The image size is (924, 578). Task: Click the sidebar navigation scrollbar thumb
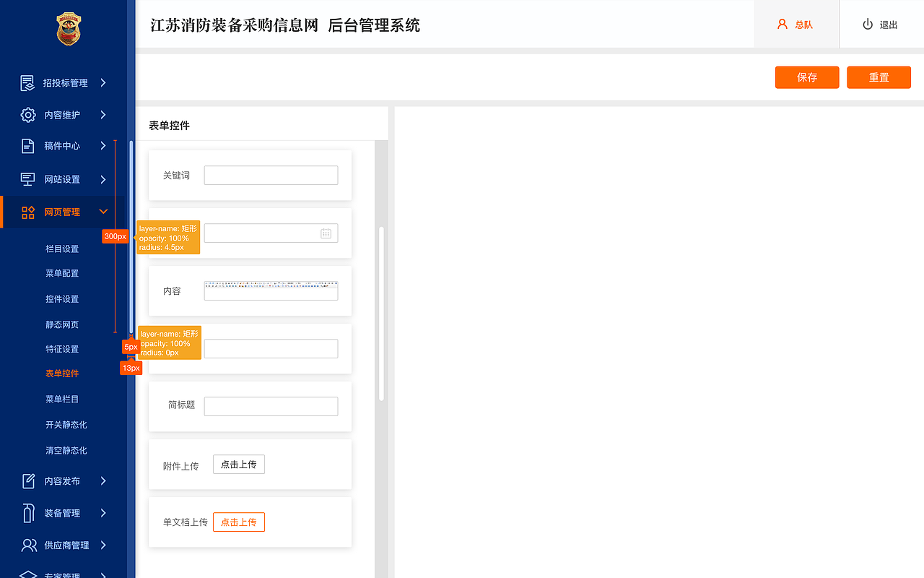point(131,236)
